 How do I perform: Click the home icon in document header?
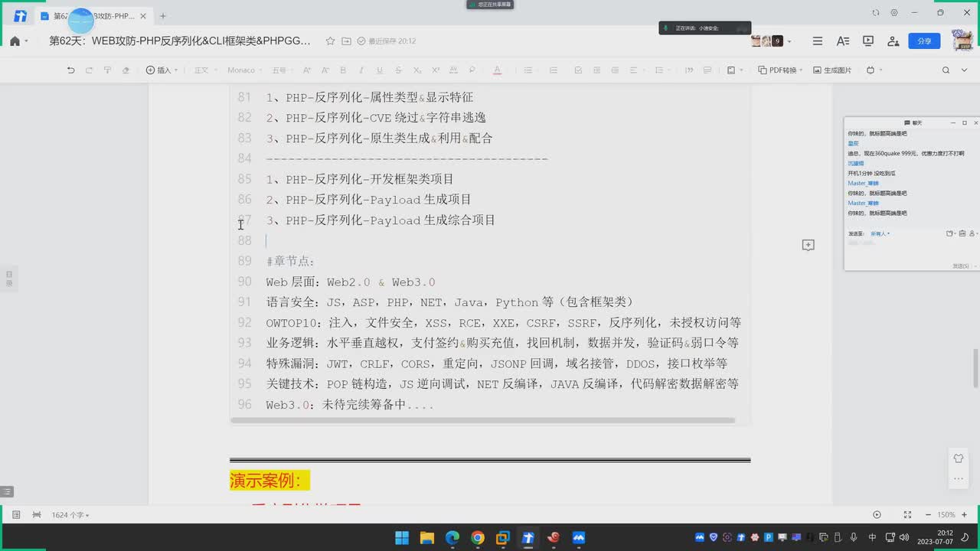pos(15,41)
